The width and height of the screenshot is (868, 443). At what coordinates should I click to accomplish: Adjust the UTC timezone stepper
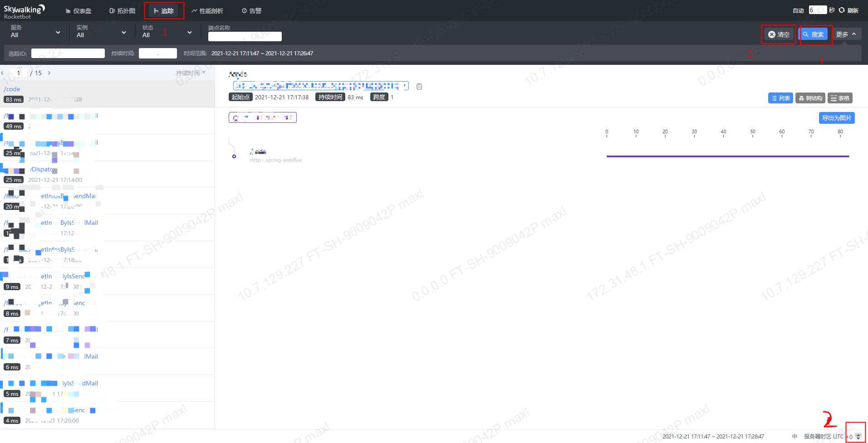click(x=858, y=436)
